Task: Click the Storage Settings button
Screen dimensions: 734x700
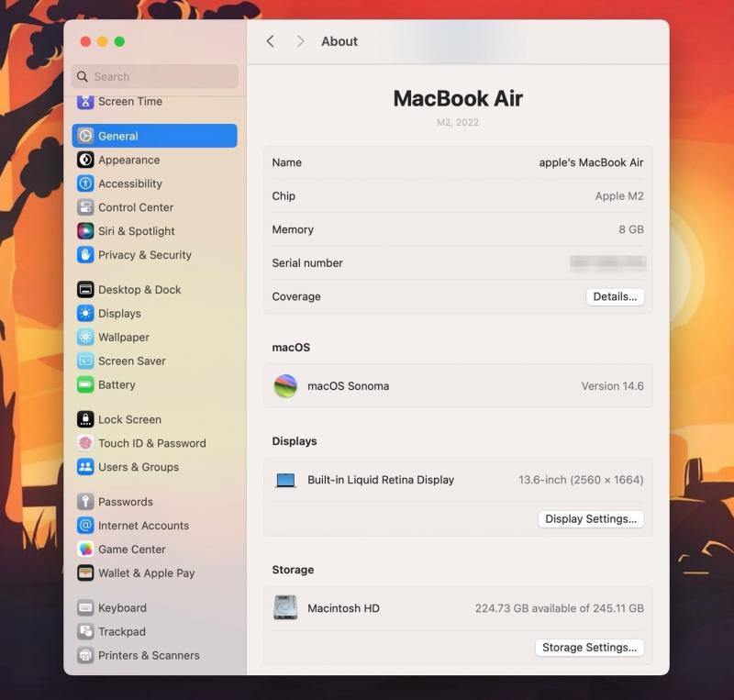Action: point(589,648)
